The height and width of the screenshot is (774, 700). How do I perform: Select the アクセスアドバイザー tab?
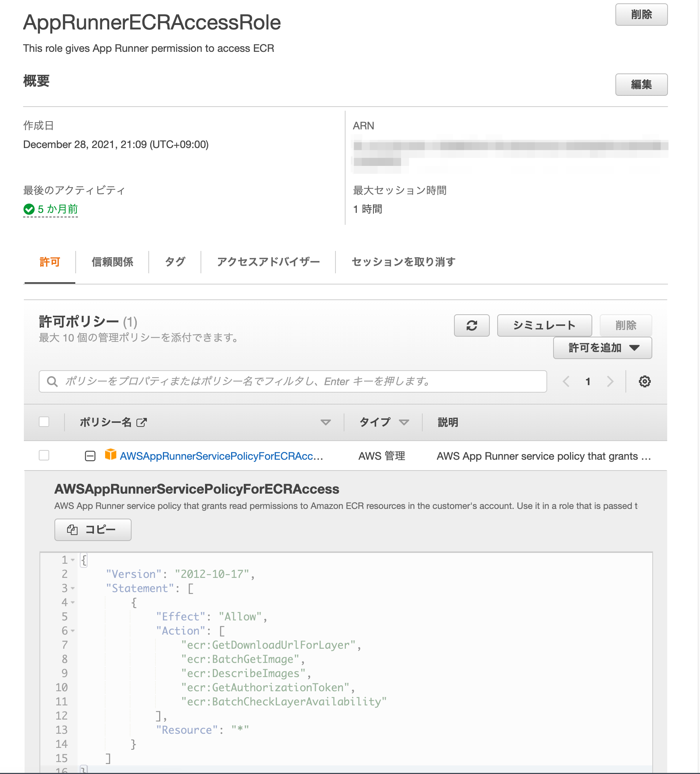pyautogui.click(x=268, y=262)
